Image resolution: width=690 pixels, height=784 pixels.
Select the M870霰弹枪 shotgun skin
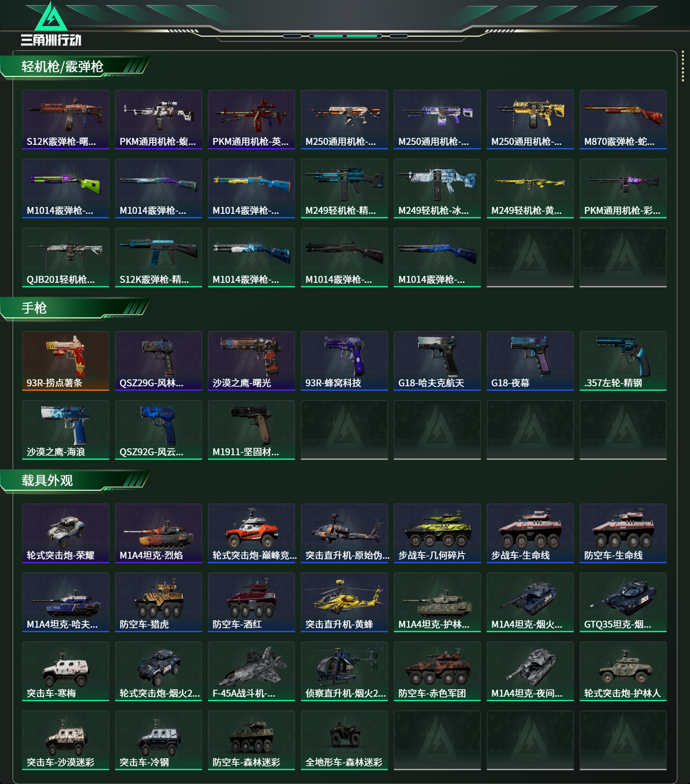click(x=623, y=120)
